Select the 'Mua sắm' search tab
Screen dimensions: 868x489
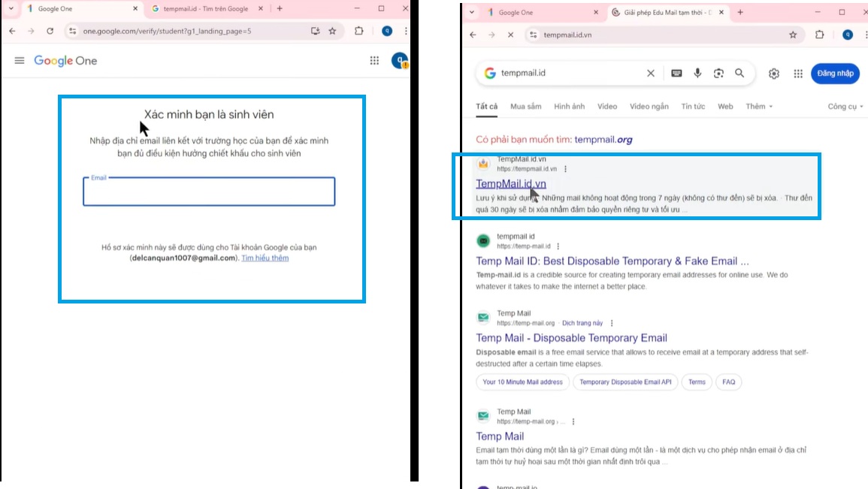[x=526, y=106]
